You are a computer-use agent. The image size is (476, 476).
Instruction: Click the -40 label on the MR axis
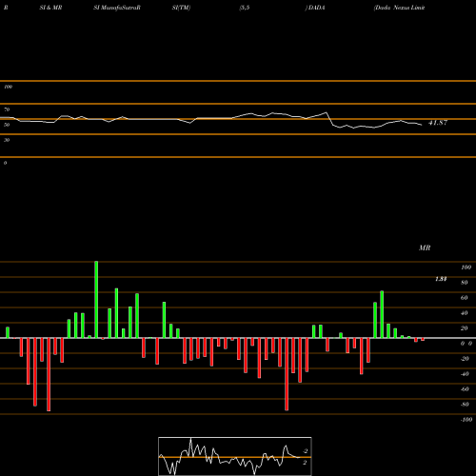tap(465, 374)
